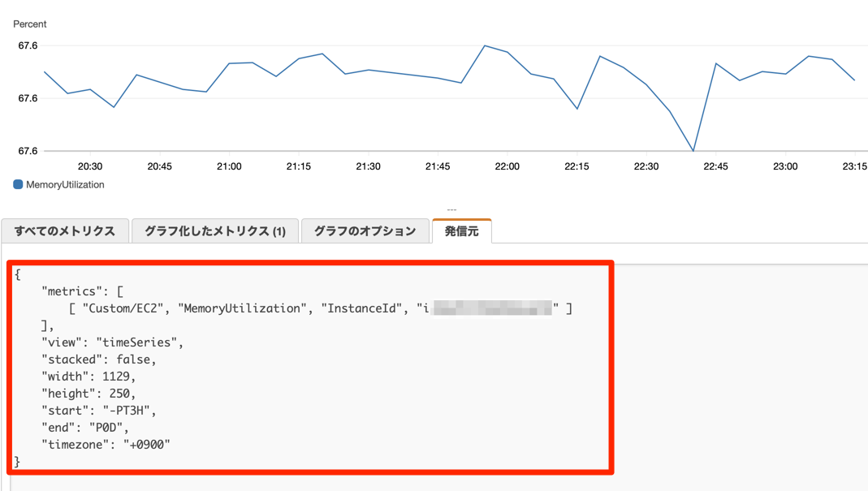
Task: Click the "timezone": "+0900" line
Action: 106,445
